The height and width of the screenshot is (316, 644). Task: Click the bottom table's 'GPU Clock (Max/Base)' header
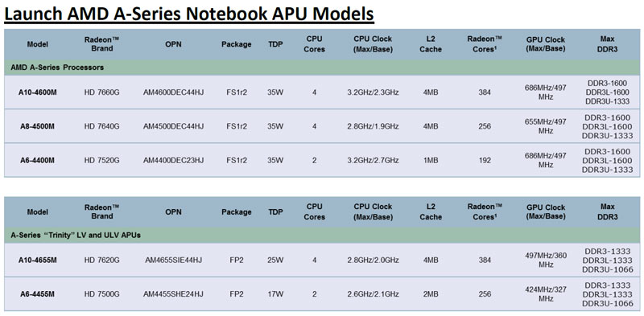[x=546, y=212]
